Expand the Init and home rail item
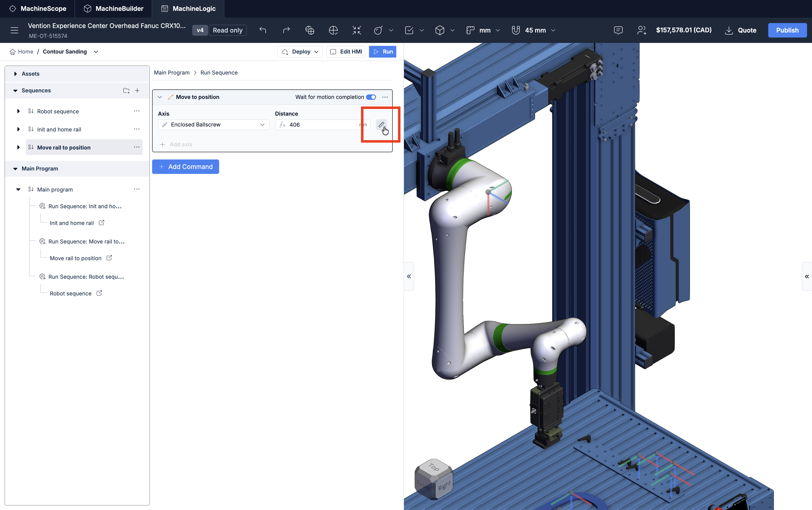Screen dimensions: 812x510 [19, 129]
